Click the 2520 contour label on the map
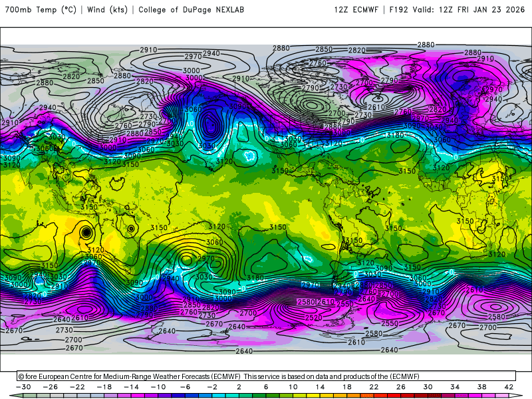 pos(313,318)
